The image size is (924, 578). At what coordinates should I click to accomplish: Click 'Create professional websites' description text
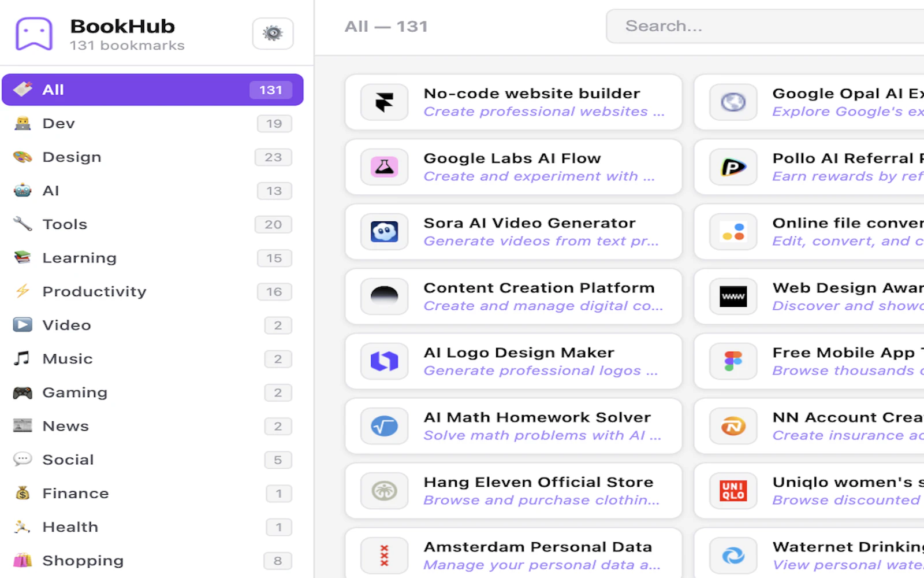[x=544, y=112]
